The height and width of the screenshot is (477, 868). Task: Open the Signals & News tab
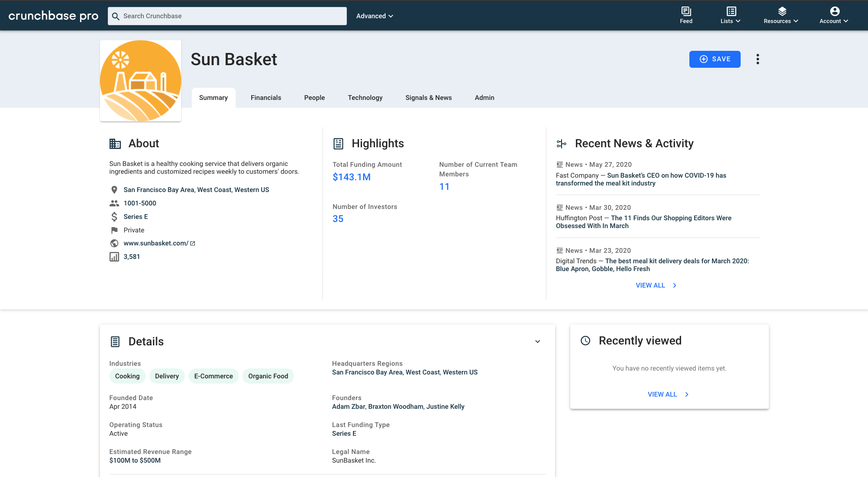click(429, 98)
